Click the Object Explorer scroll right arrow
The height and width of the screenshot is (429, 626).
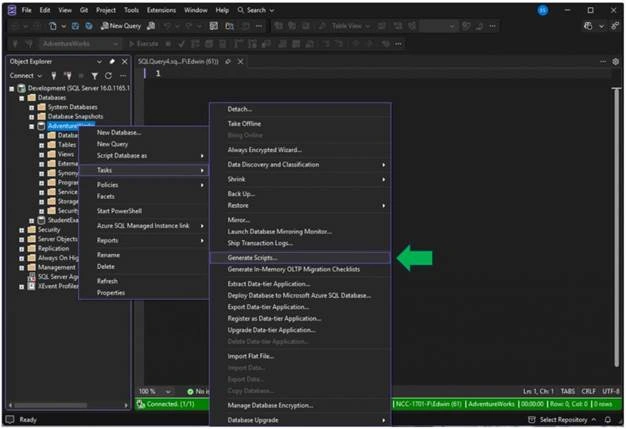(126, 405)
